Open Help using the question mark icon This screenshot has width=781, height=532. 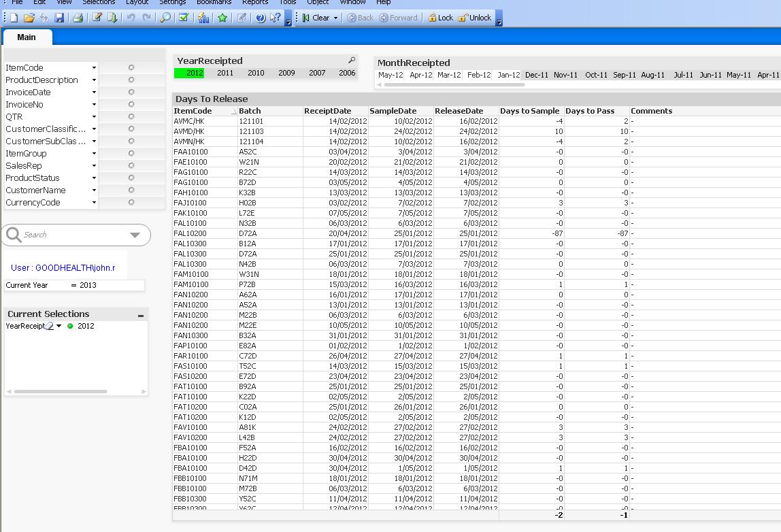coord(261,18)
